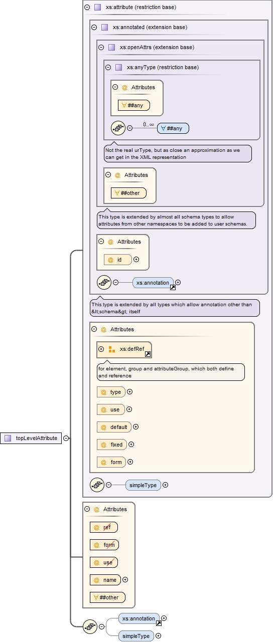This screenshot has width=273, height=644.
Task: Select the ##other wildcard under xs:openAttrs
Action: tap(128, 193)
